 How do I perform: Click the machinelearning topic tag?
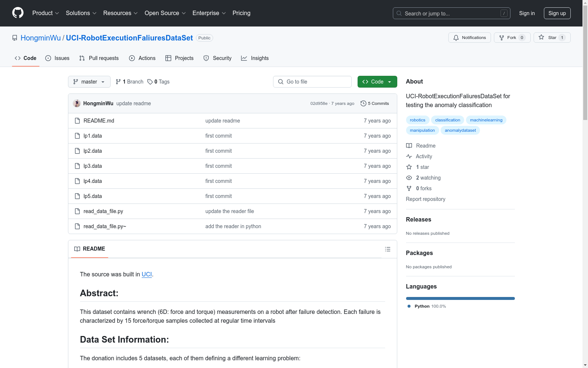[486, 120]
